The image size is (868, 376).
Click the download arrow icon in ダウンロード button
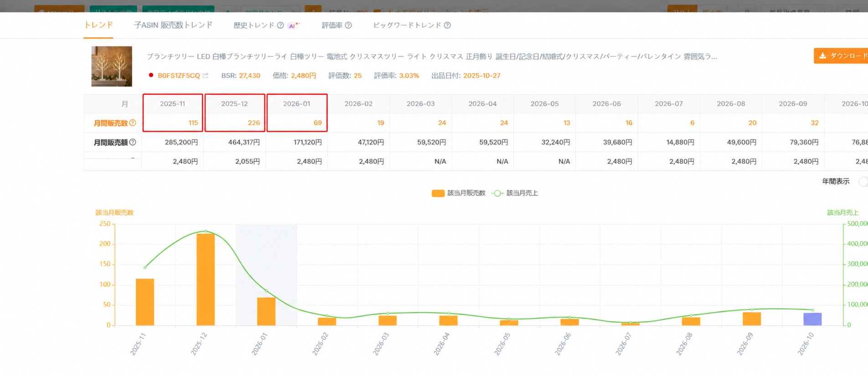coord(822,56)
